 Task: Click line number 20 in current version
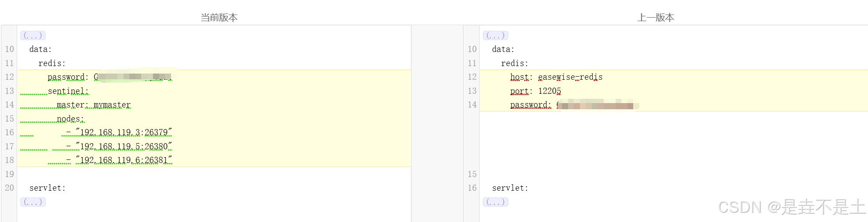click(x=10, y=188)
